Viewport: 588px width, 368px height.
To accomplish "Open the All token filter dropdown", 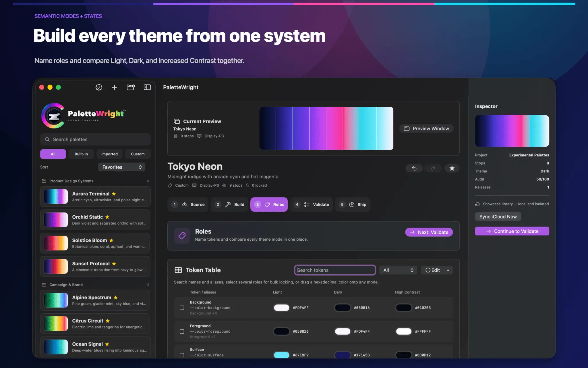I will tap(398, 270).
